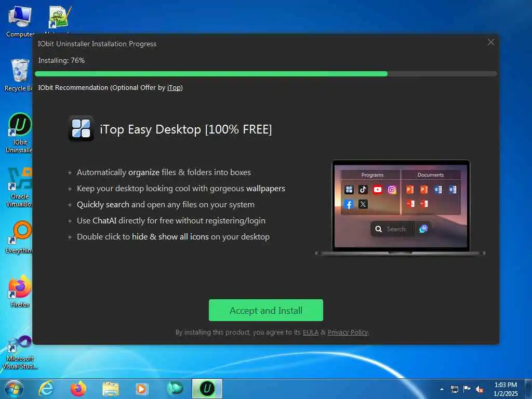Image resolution: width=532 pixels, height=399 pixels.
Task: Show hidden system tray icons
Action: coord(442,389)
